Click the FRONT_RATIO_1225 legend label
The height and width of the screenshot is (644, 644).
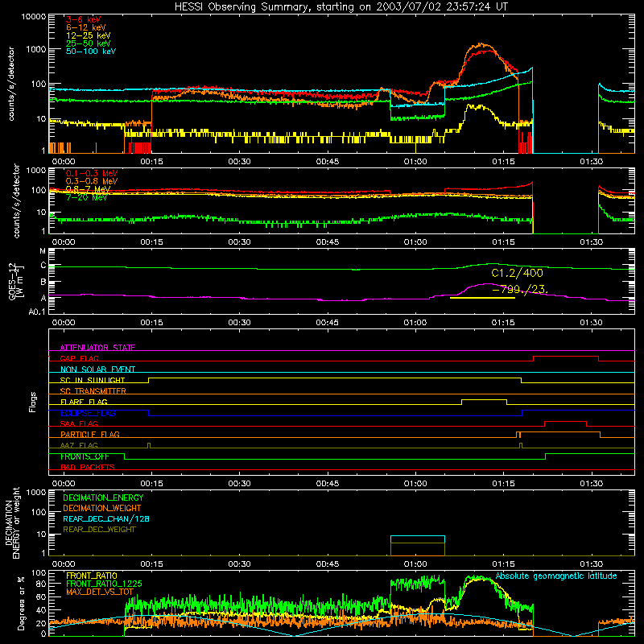tap(104, 584)
